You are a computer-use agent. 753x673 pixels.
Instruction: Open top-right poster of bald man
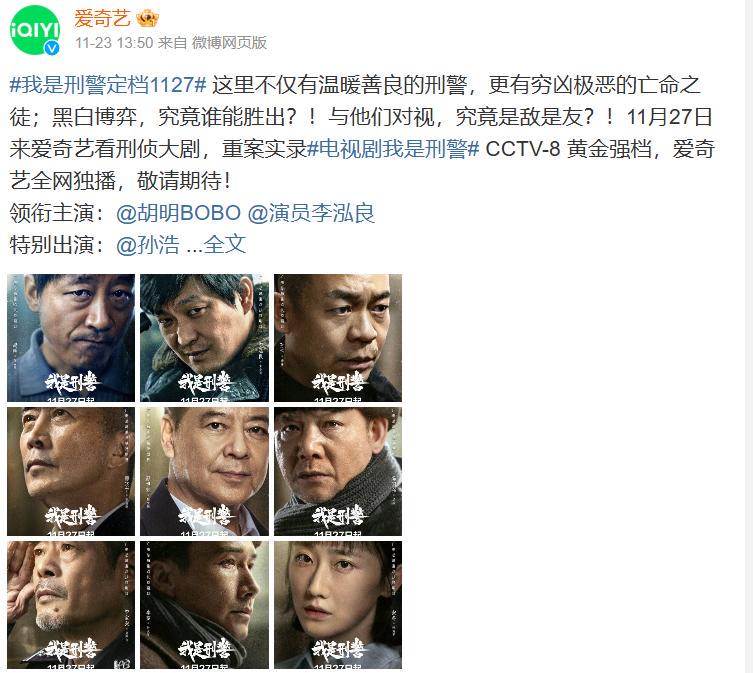338,338
